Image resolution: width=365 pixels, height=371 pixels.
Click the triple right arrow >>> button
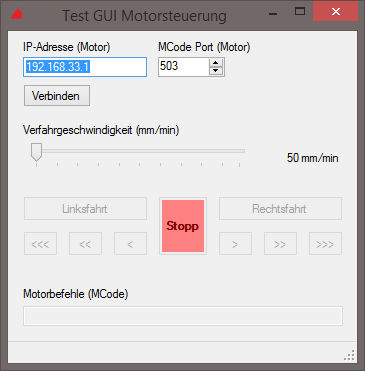tap(325, 244)
